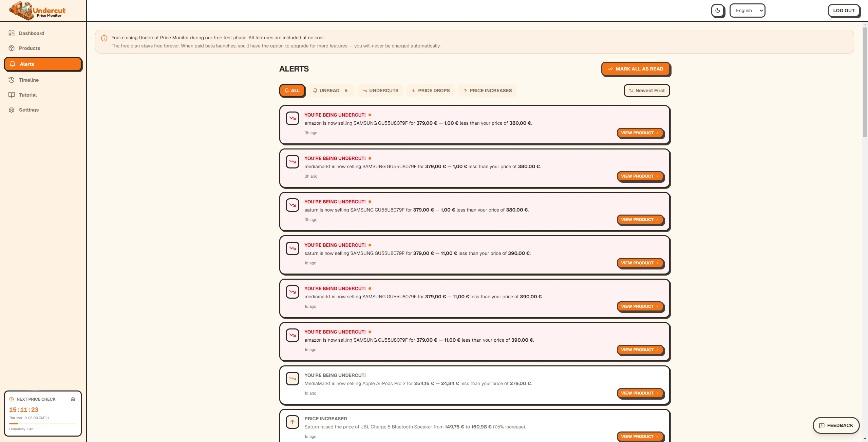Image resolution: width=868 pixels, height=442 pixels.
Task: View product for Apple AirPods Pro 2 alert
Action: coord(639,393)
